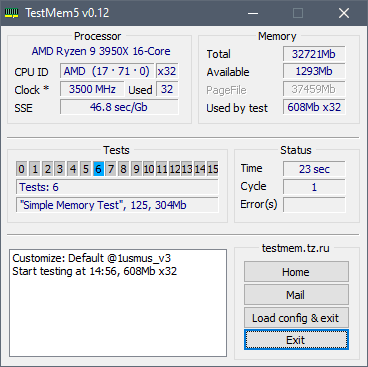
Task: Click the Start testing at 14:56 log line
Action: [x=95, y=271]
